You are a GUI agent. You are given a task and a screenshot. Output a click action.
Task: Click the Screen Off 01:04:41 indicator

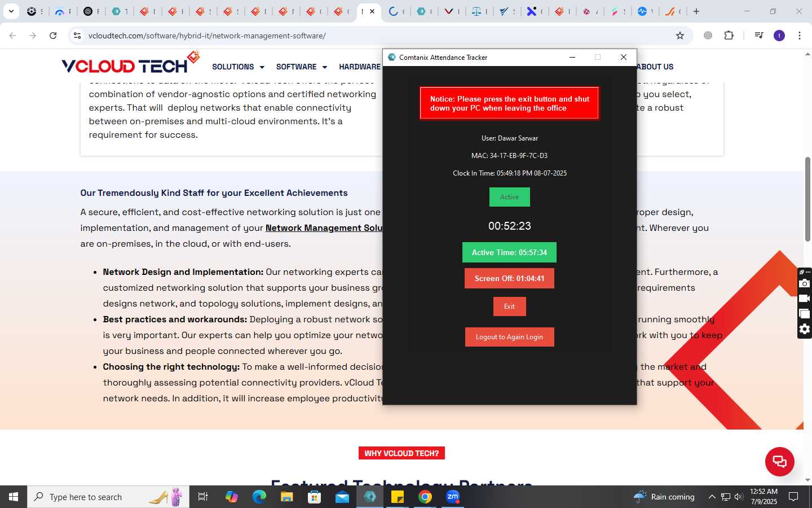pyautogui.click(x=509, y=278)
